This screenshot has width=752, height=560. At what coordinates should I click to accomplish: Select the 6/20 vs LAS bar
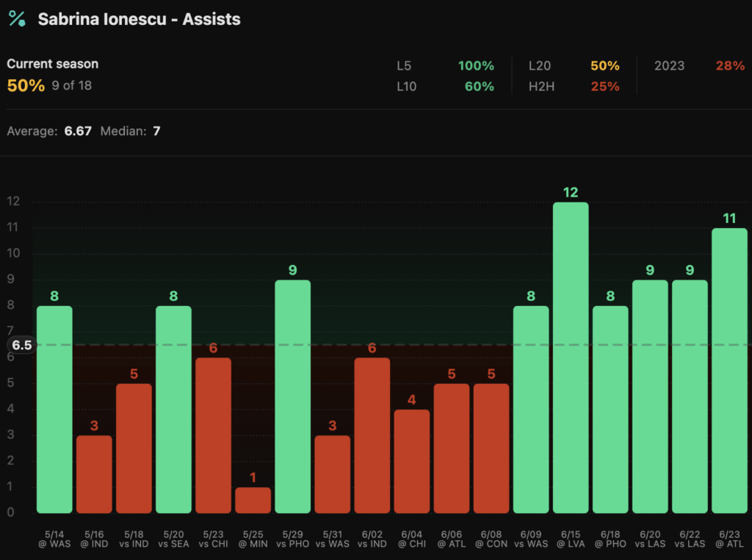tap(650, 396)
